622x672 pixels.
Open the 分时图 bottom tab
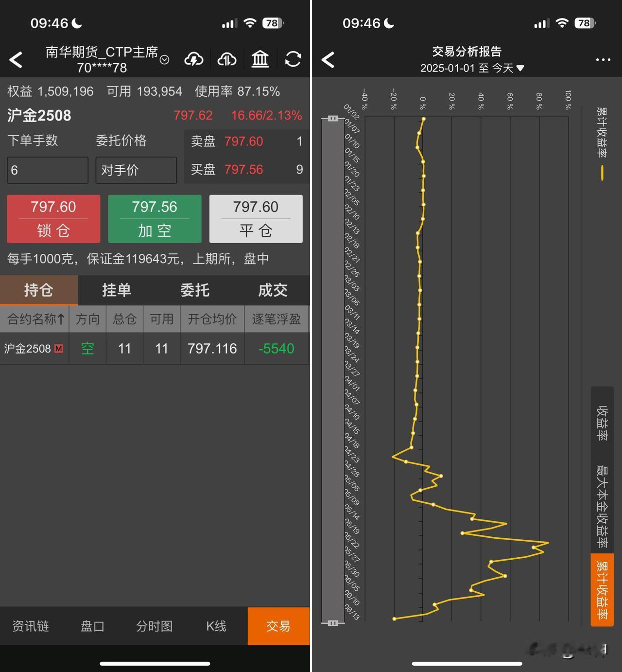(155, 626)
